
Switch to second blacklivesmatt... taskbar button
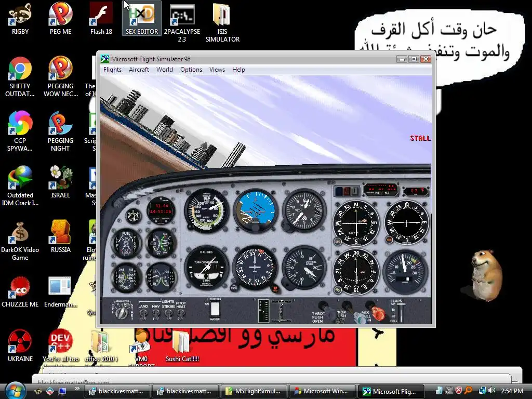tap(185, 391)
